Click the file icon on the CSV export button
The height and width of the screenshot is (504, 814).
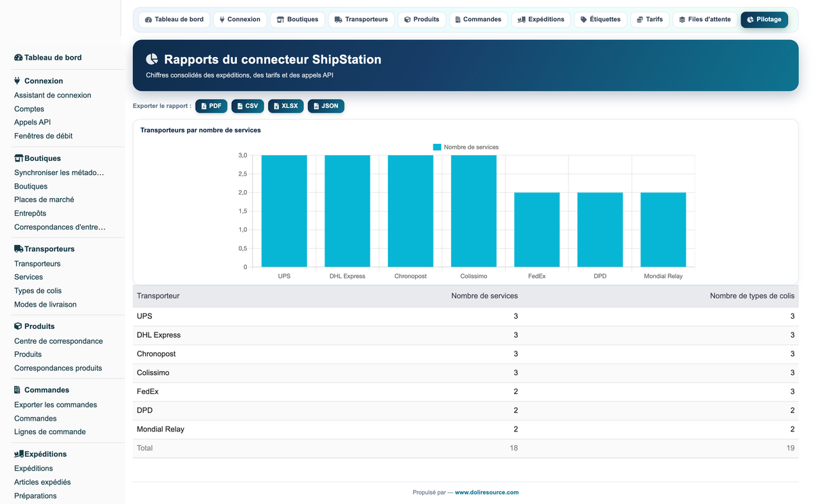pos(240,106)
